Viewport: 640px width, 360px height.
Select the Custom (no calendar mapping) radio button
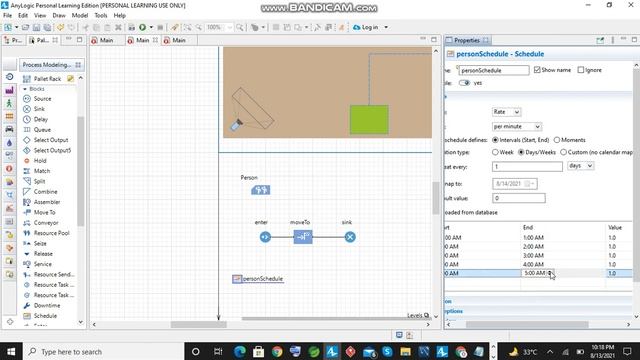click(x=563, y=152)
